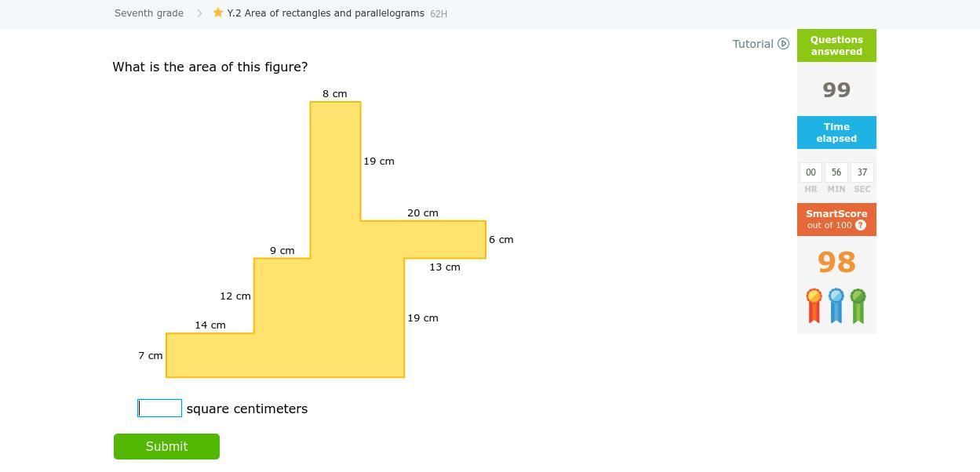The image size is (980, 472).
Task: Submit the answer
Action: pos(166,446)
